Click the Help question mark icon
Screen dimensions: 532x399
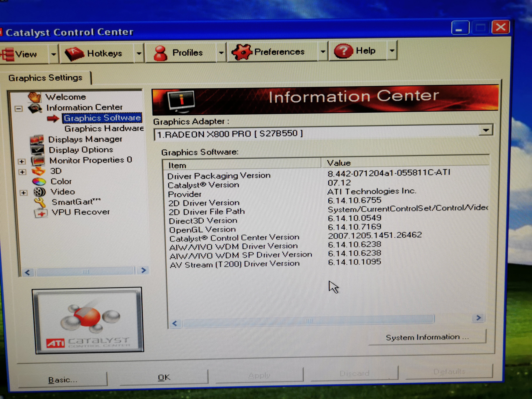343,51
